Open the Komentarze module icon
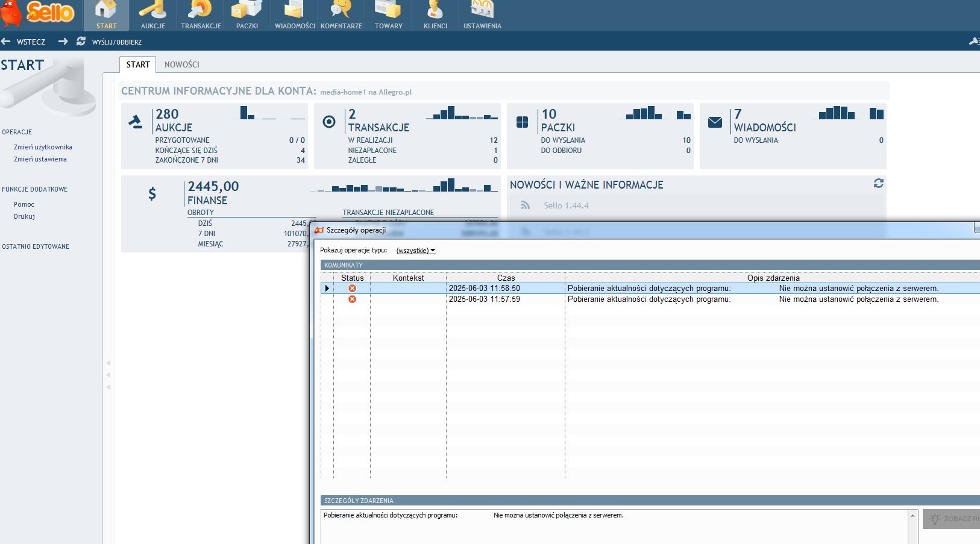This screenshot has width=980, height=544. point(341,15)
